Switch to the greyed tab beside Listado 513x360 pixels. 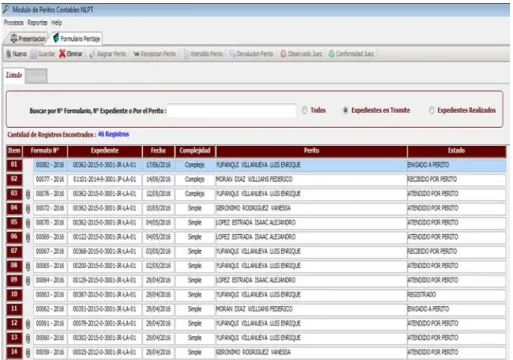(x=36, y=76)
